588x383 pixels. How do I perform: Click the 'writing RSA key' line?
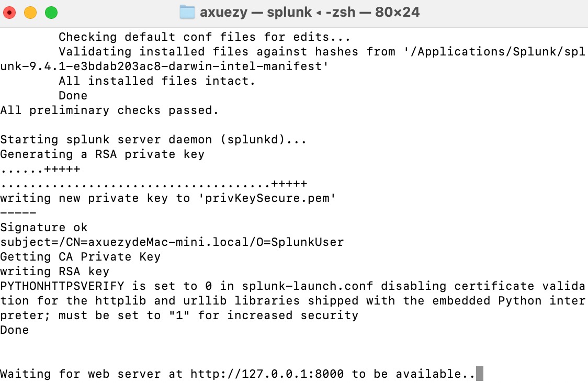click(x=54, y=272)
